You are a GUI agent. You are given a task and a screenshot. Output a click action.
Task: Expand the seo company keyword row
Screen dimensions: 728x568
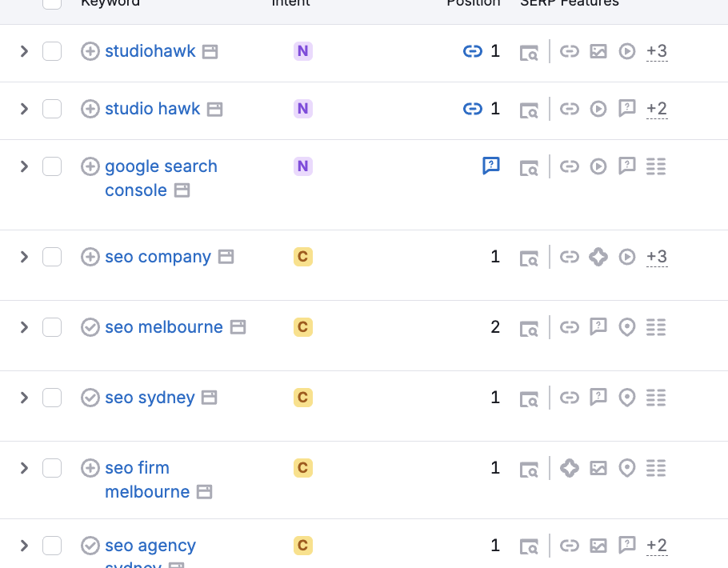tap(24, 257)
